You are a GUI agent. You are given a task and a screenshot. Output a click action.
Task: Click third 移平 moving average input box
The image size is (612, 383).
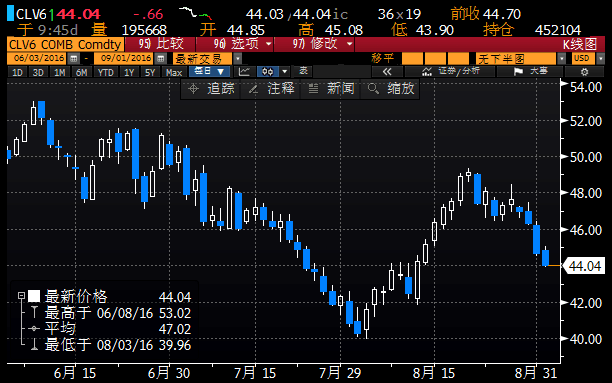coord(458,59)
